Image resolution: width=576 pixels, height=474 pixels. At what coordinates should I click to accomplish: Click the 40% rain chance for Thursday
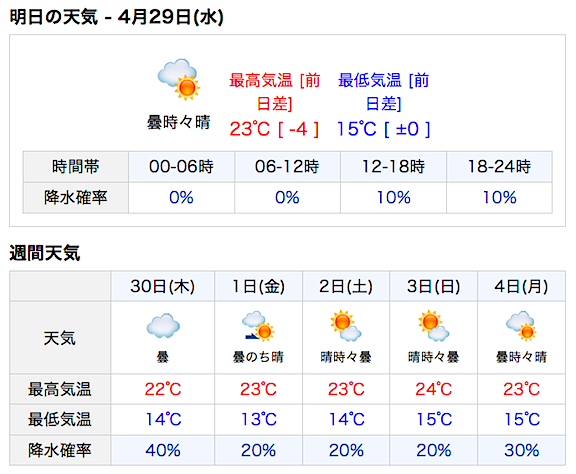pos(163,450)
